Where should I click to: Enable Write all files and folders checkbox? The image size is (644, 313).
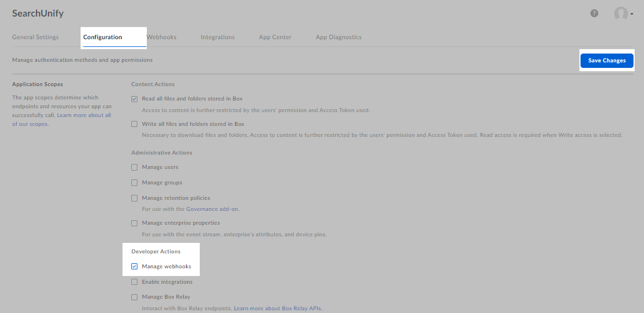pyautogui.click(x=135, y=124)
